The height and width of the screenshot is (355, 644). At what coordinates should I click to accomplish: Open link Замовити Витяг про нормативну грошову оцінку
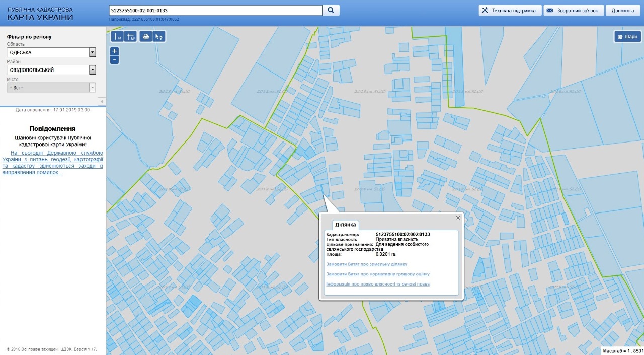point(378,274)
